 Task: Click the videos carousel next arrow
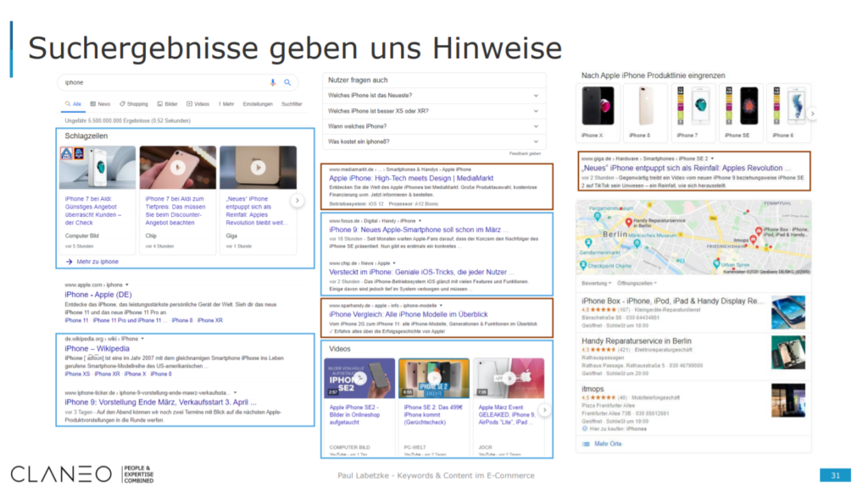tap(545, 410)
